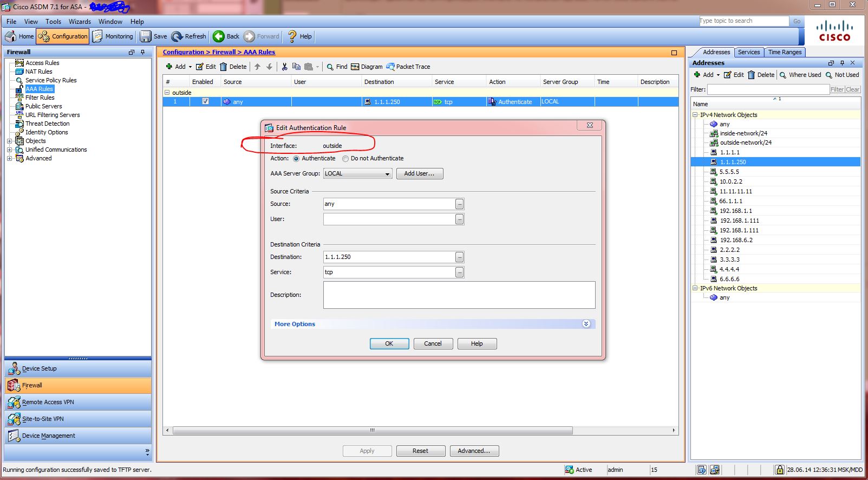
Task: Launch the Packet Trace tool
Action: tap(408, 67)
